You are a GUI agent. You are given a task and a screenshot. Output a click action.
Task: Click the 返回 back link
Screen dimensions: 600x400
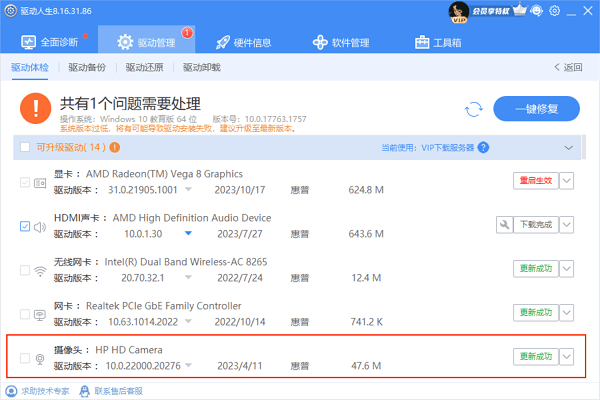[568, 67]
